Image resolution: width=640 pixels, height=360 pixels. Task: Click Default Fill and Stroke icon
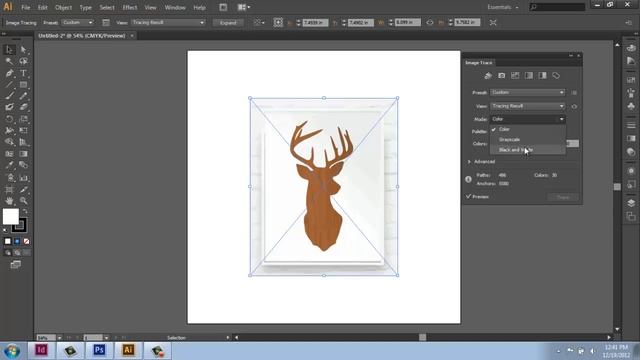click(5, 230)
